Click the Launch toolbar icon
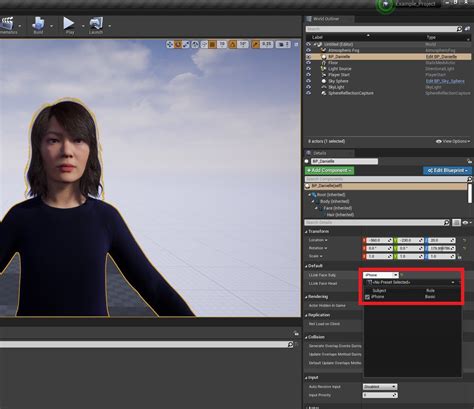474x409 pixels. pos(96,24)
